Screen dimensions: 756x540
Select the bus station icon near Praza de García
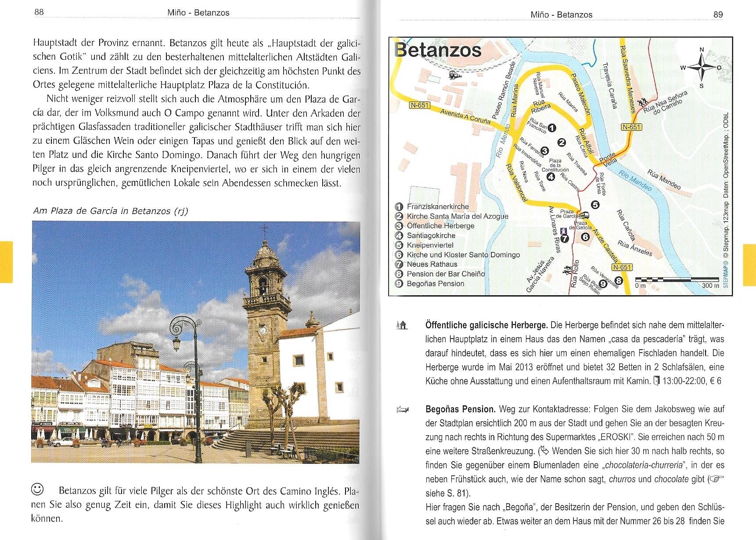click(x=585, y=215)
